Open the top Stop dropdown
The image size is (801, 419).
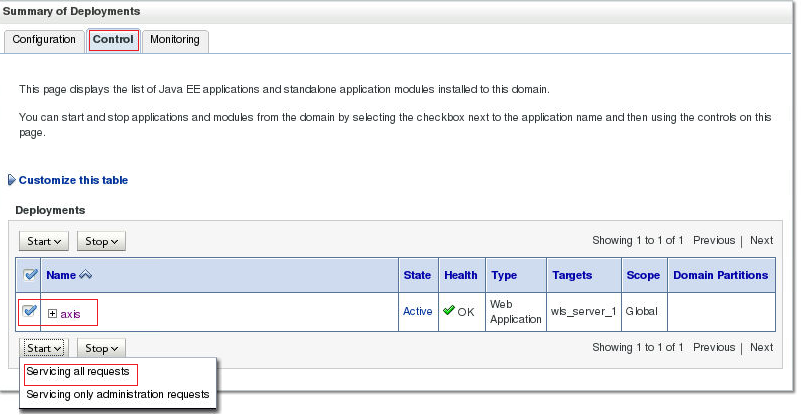(x=101, y=241)
